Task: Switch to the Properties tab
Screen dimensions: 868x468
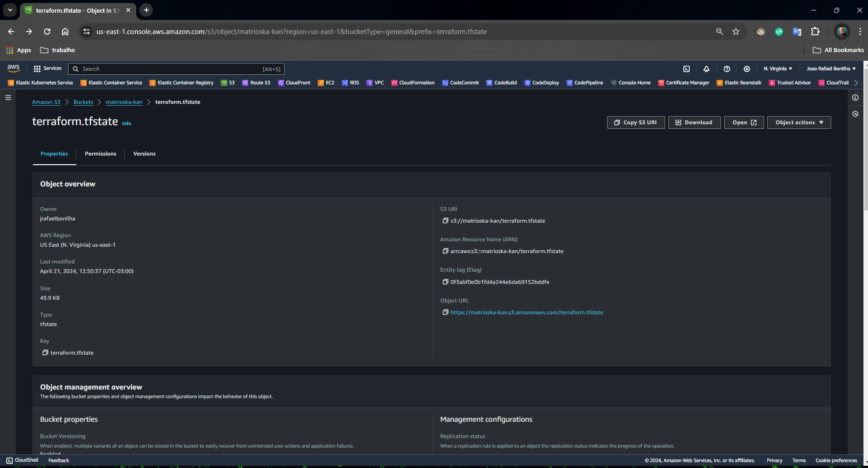Action: tap(54, 154)
